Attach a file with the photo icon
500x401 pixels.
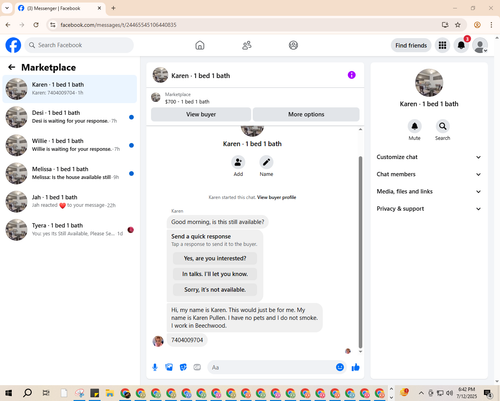coord(169,367)
